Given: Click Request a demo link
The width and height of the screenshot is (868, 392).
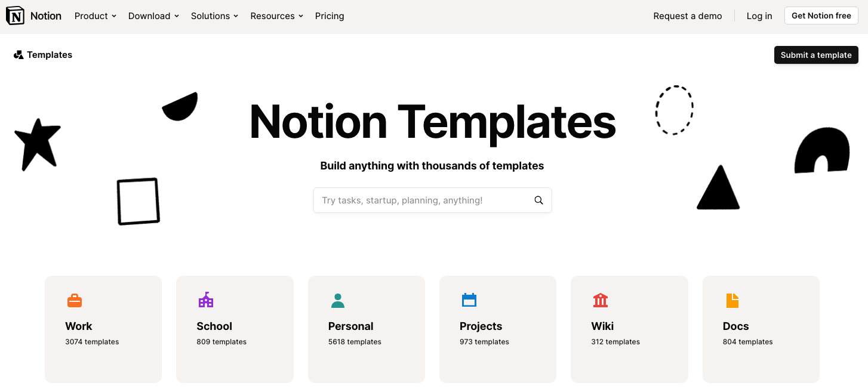Looking at the screenshot, I should pyautogui.click(x=688, y=16).
